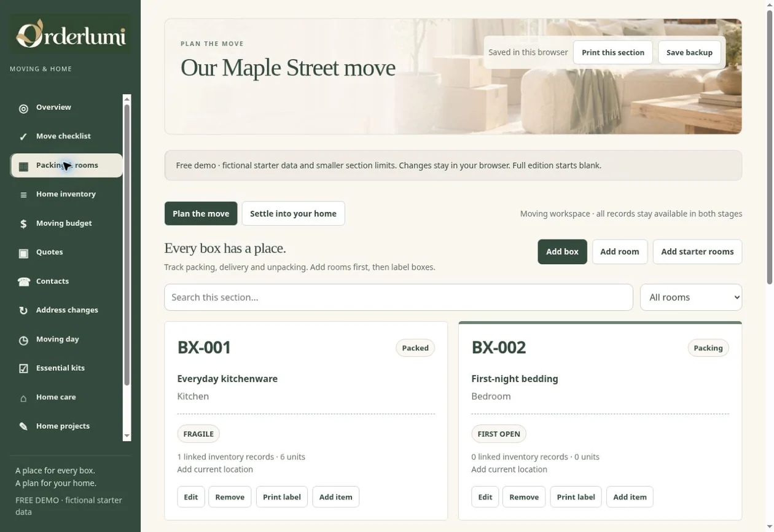Remove box BX-002
The width and height of the screenshot is (774, 532).
pos(524,497)
